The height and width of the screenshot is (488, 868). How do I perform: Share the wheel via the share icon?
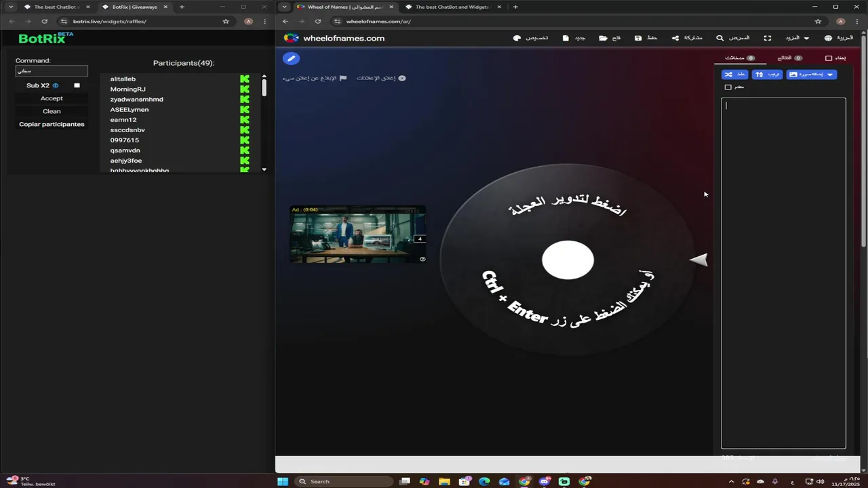click(687, 38)
